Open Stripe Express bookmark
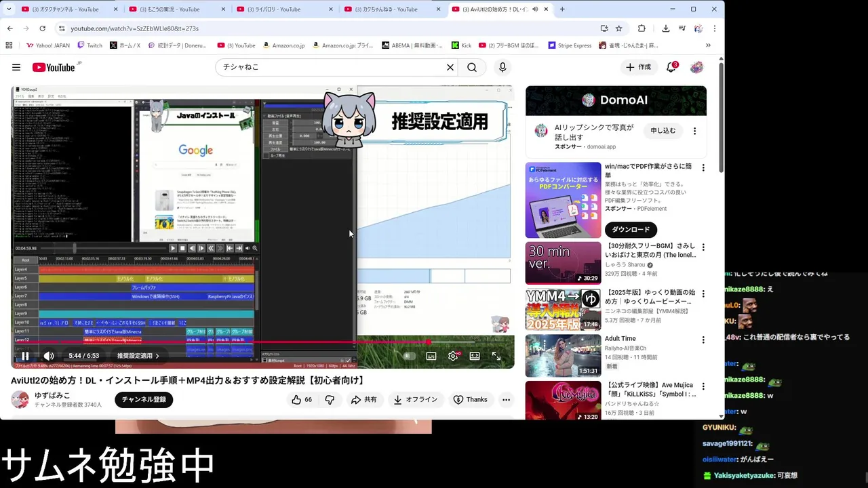 point(570,45)
